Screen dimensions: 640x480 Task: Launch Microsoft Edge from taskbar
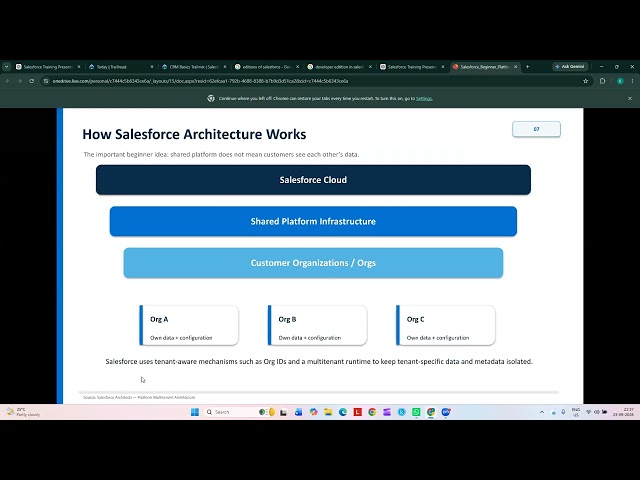(343, 412)
